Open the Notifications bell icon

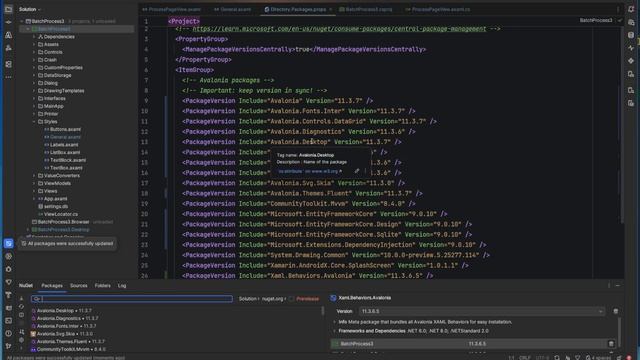pyautogui.click(x=631, y=9)
